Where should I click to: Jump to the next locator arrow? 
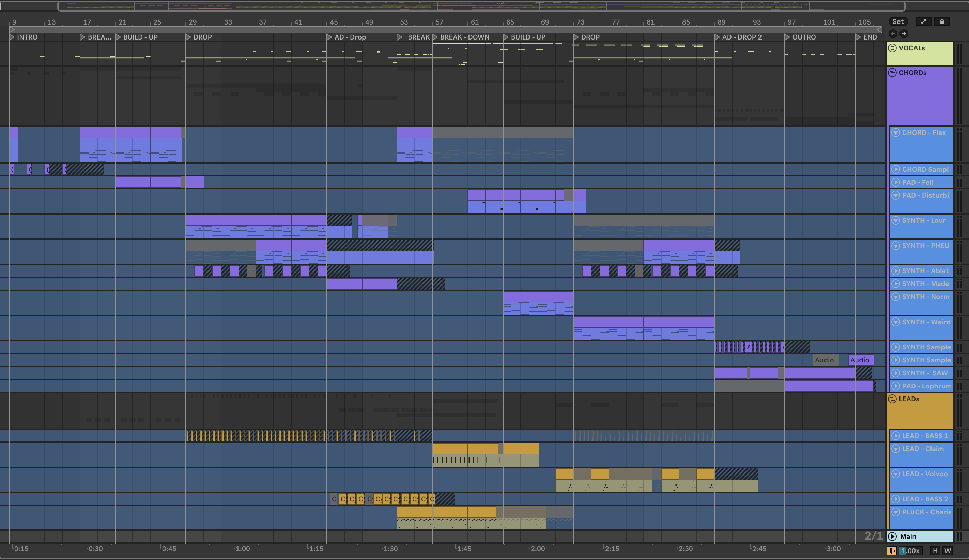(x=904, y=34)
